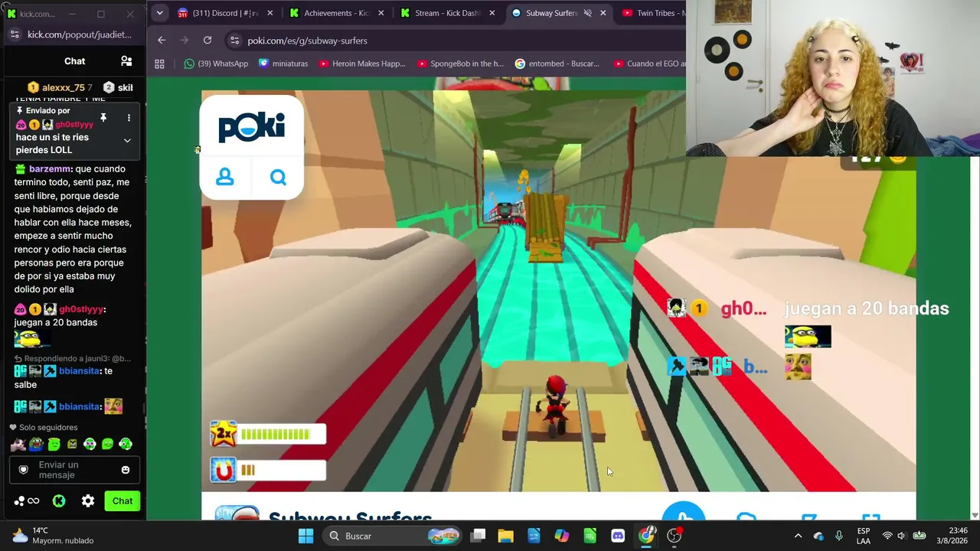Click the Poki logo

pyautogui.click(x=252, y=127)
